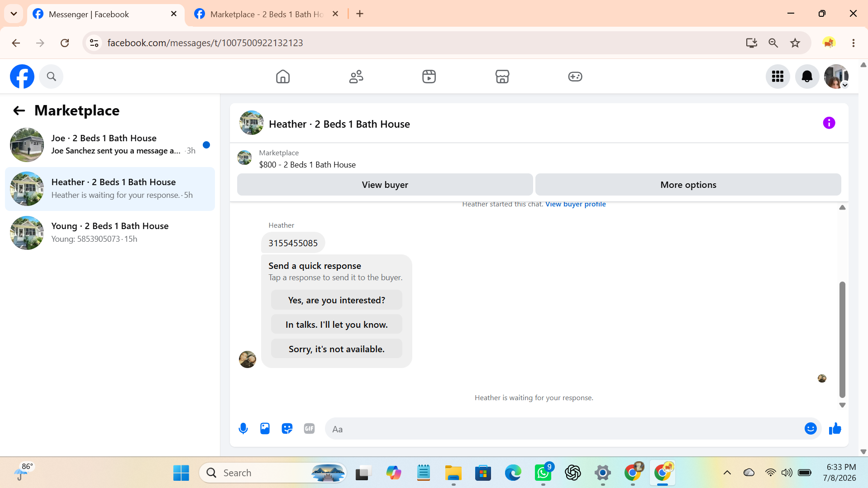Open the Notifications bell
This screenshot has width=868, height=488.
point(807,77)
